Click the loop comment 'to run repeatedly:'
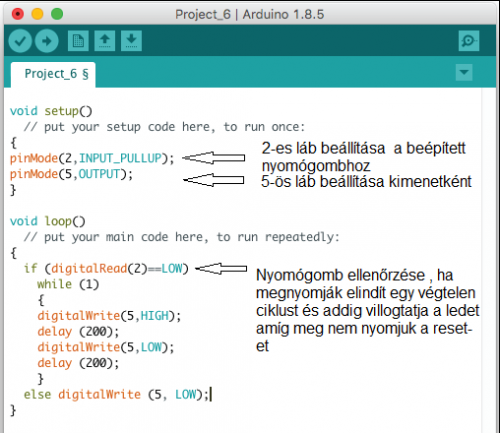Viewport: 500px width, 433px height. [x=278, y=237]
